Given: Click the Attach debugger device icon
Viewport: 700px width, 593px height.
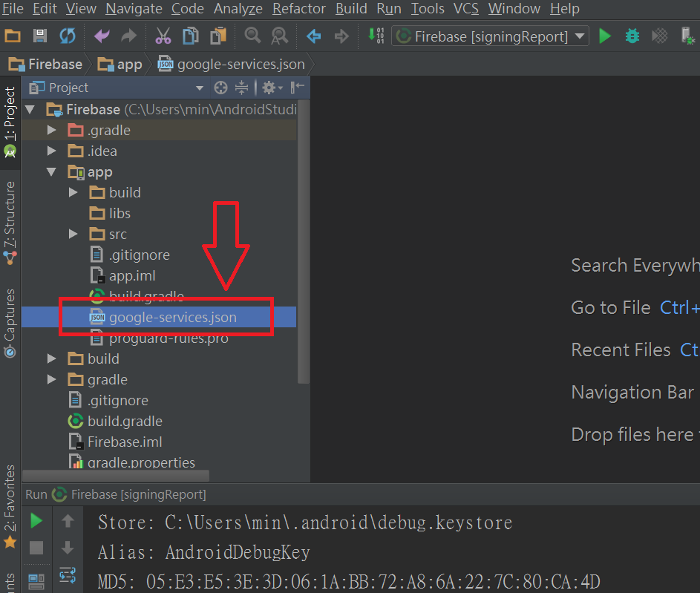Looking at the screenshot, I should tap(687, 36).
